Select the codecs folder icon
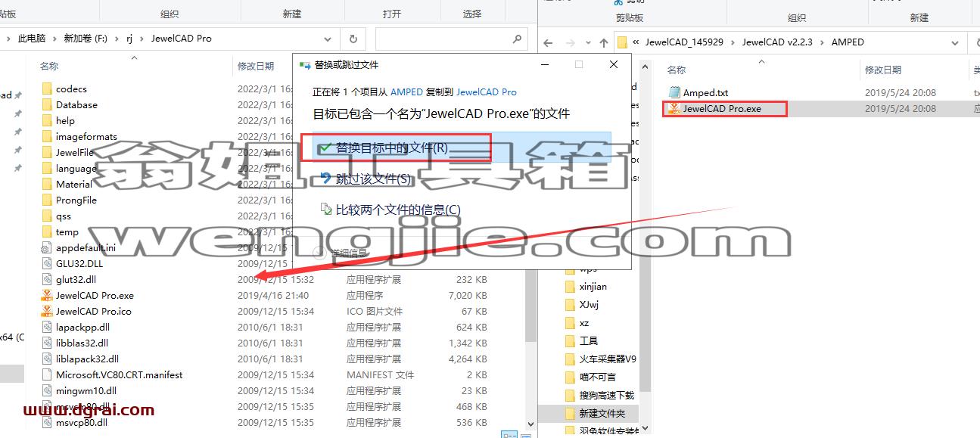 coord(47,89)
